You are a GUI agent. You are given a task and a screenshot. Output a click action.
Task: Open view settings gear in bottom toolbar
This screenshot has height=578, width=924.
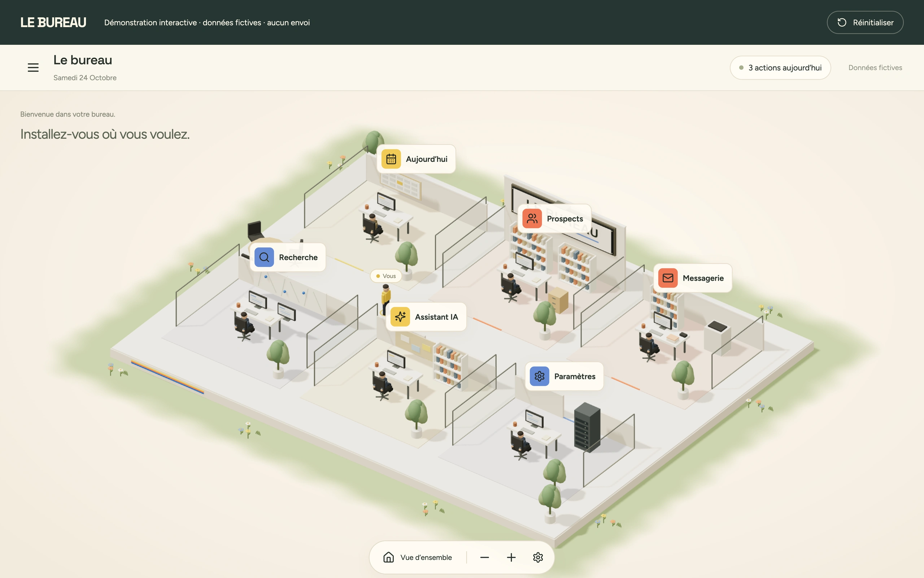click(x=538, y=557)
